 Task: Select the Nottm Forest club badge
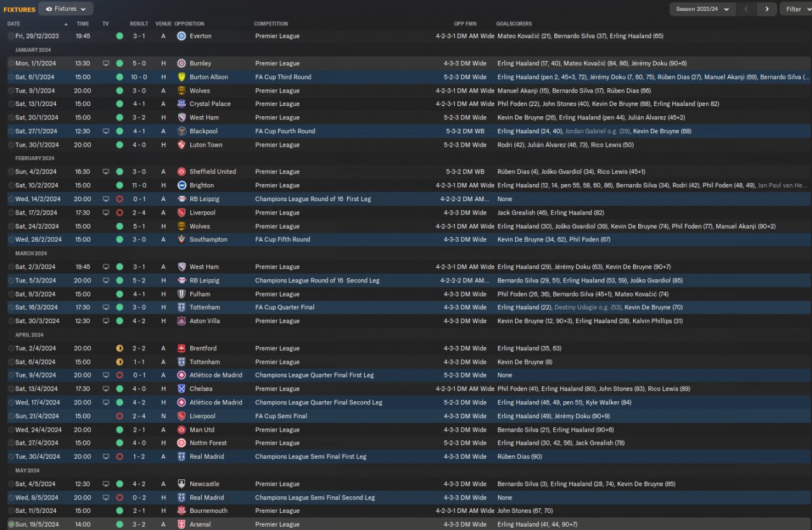coord(181,443)
